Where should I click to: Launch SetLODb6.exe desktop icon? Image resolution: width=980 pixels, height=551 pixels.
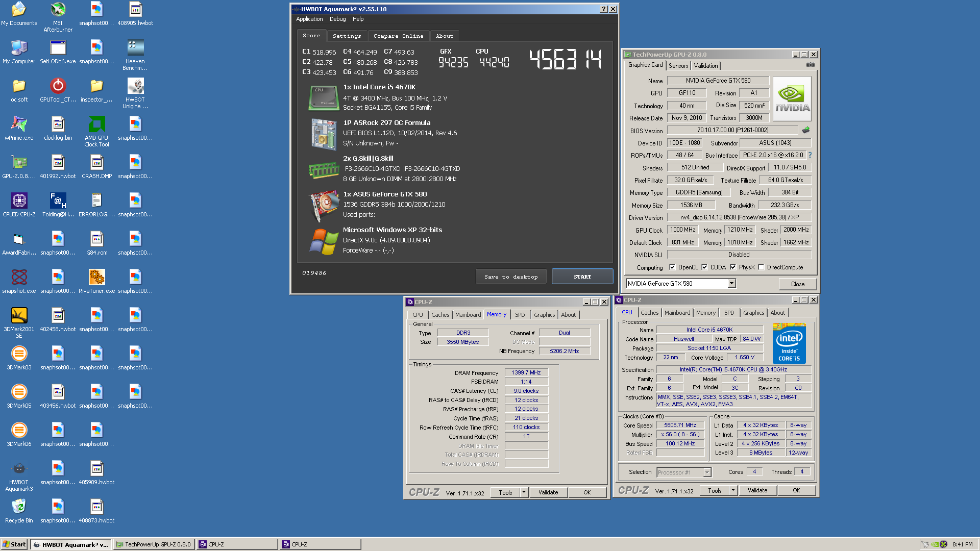point(58,52)
